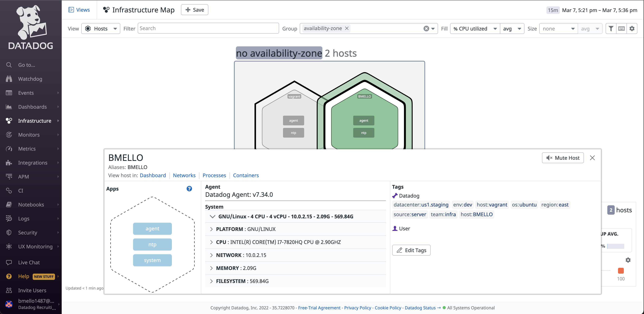Open the Processes link
The width and height of the screenshot is (644, 314).
[x=214, y=175]
